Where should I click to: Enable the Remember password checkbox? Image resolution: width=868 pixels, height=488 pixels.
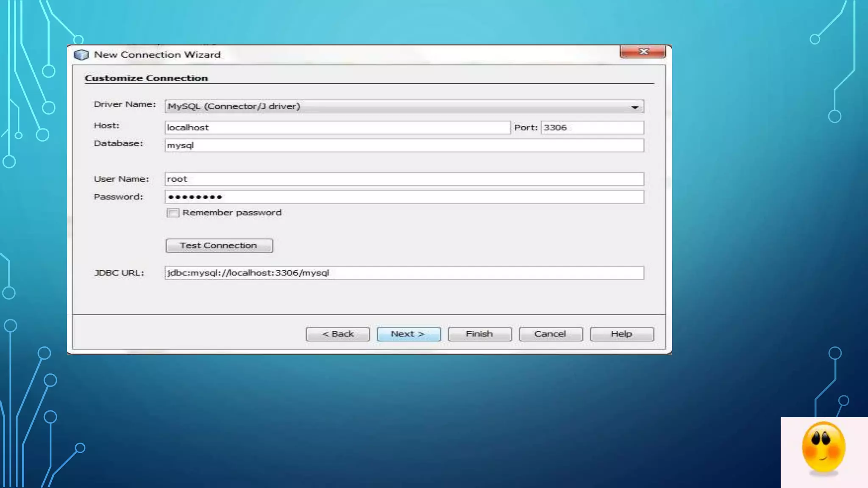pyautogui.click(x=173, y=213)
